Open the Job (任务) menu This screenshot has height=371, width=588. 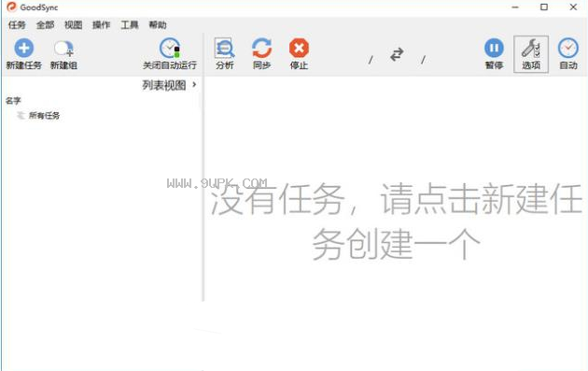click(17, 25)
